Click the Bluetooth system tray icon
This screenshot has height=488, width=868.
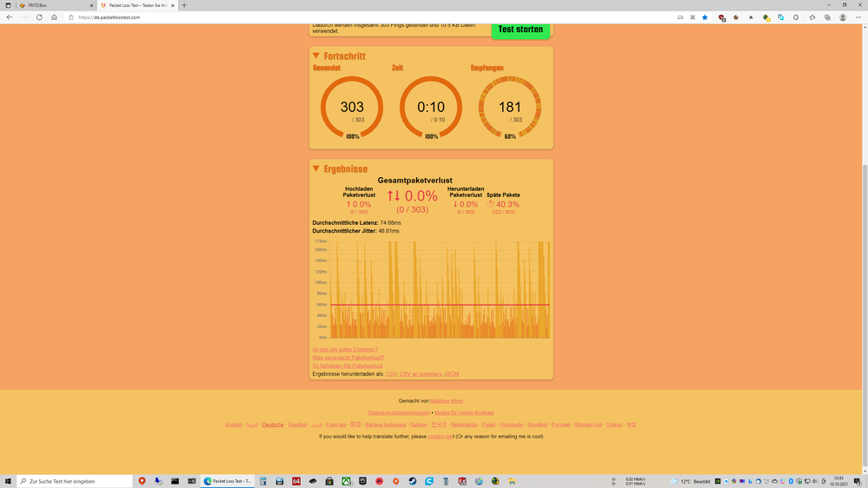click(791, 481)
